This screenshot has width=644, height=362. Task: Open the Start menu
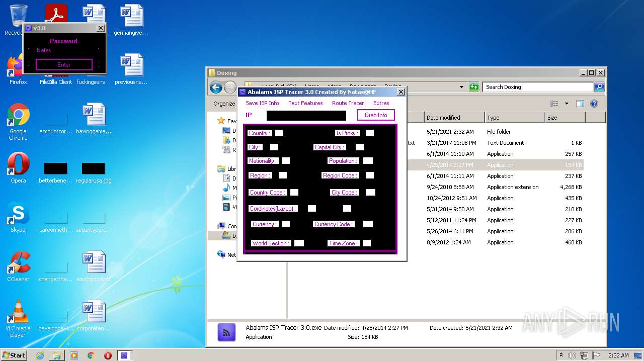point(14,355)
